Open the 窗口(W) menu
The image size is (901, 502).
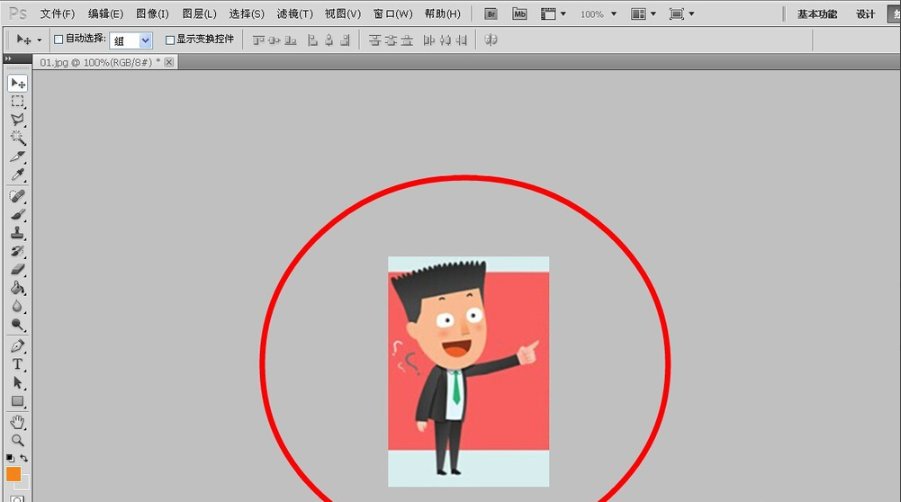(x=392, y=14)
